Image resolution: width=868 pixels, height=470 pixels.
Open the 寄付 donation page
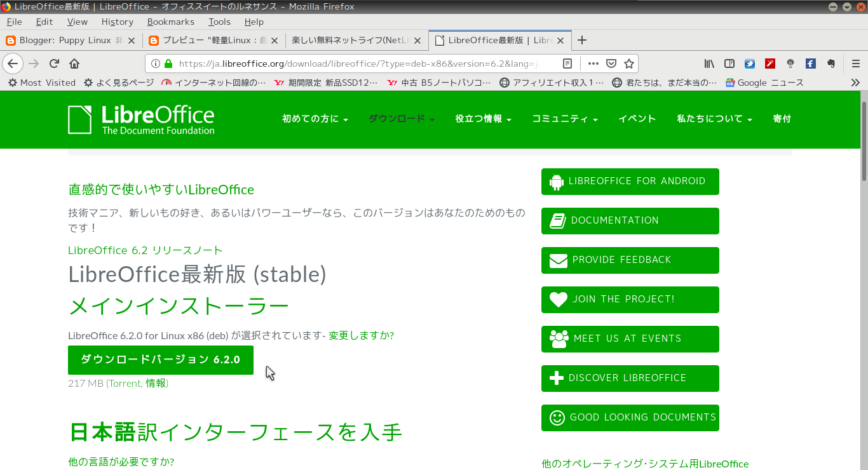[x=782, y=119]
